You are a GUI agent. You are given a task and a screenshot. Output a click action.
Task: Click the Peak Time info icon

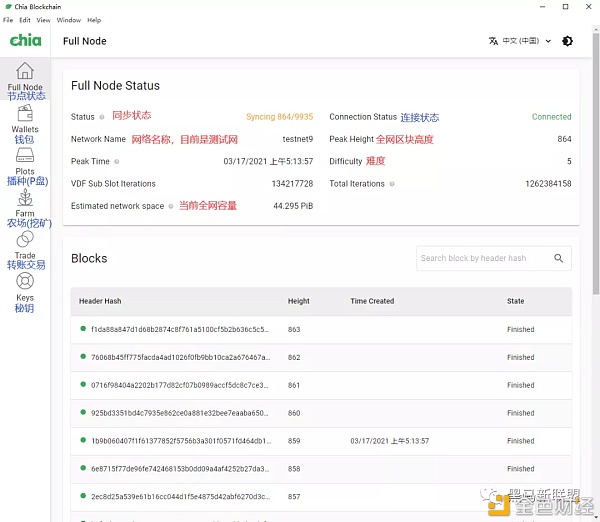tap(117, 161)
